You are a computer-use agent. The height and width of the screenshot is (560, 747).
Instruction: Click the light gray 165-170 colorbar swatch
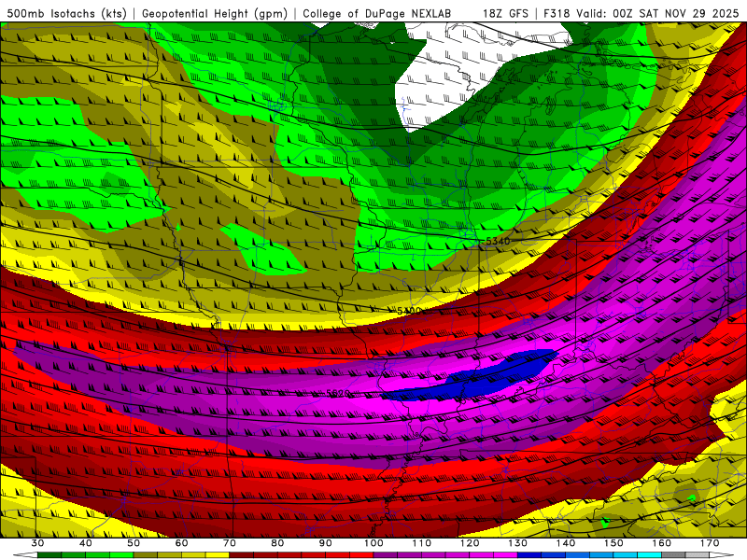click(698, 555)
